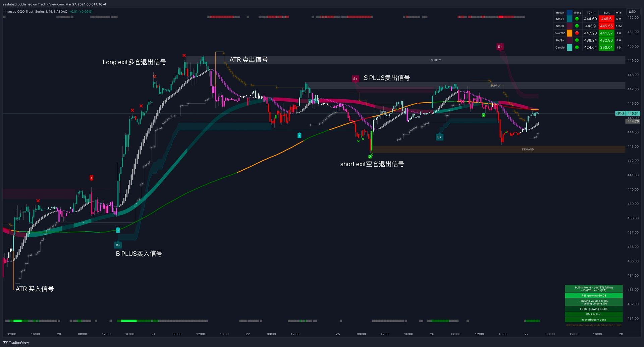Click the 'B PLUS买入信号' annotation
The height and width of the screenshot is (347, 644).
[x=139, y=254]
